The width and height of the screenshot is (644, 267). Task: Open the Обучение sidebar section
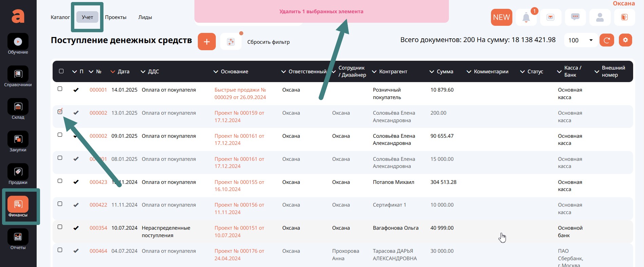[18, 42]
